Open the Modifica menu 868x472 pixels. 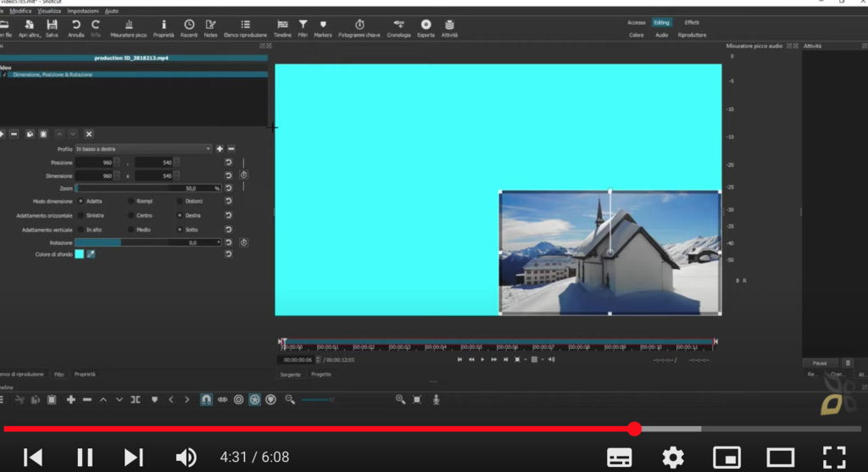pyautogui.click(x=20, y=11)
